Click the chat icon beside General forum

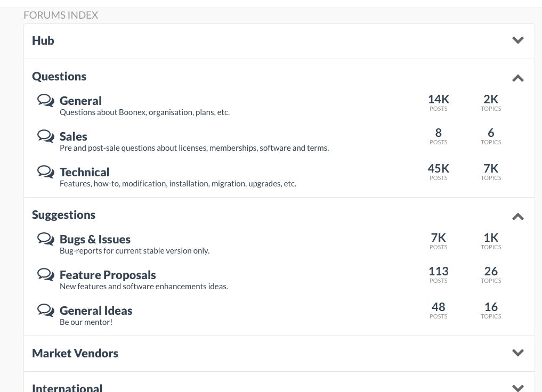pos(46,101)
